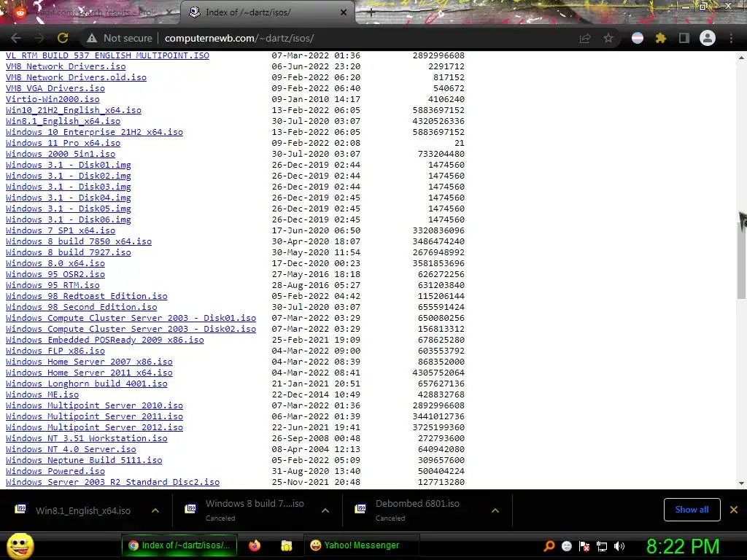747x560 pixels.
Task: Click the Windows_7_SP1_x64.iso link
Action: tap(61, 230)
